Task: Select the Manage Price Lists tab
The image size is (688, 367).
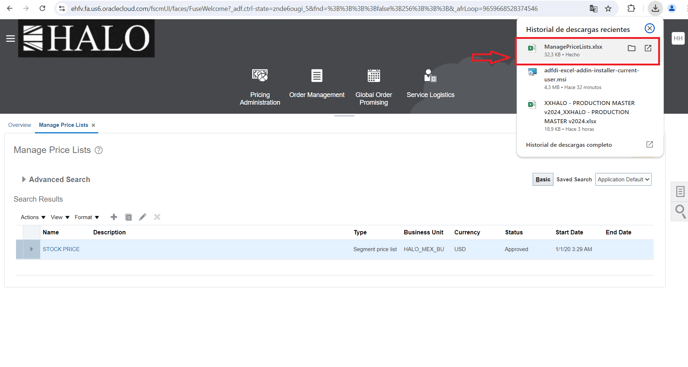Action: point(63,125)
